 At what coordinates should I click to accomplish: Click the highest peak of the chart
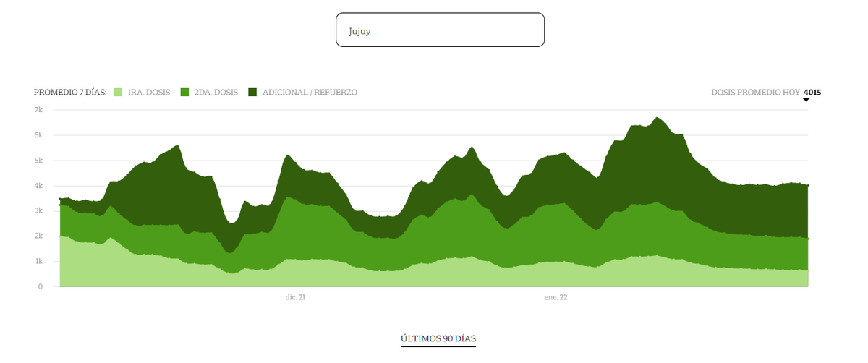point(657,119)
